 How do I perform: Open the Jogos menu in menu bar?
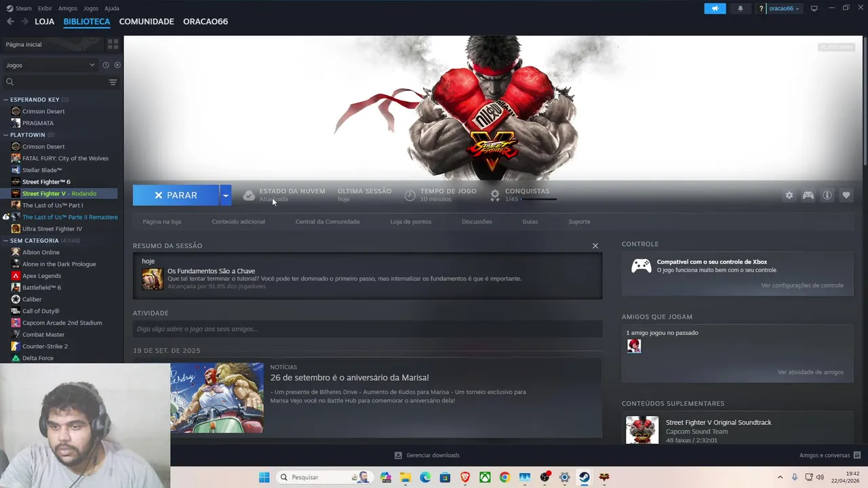point(91,8)
